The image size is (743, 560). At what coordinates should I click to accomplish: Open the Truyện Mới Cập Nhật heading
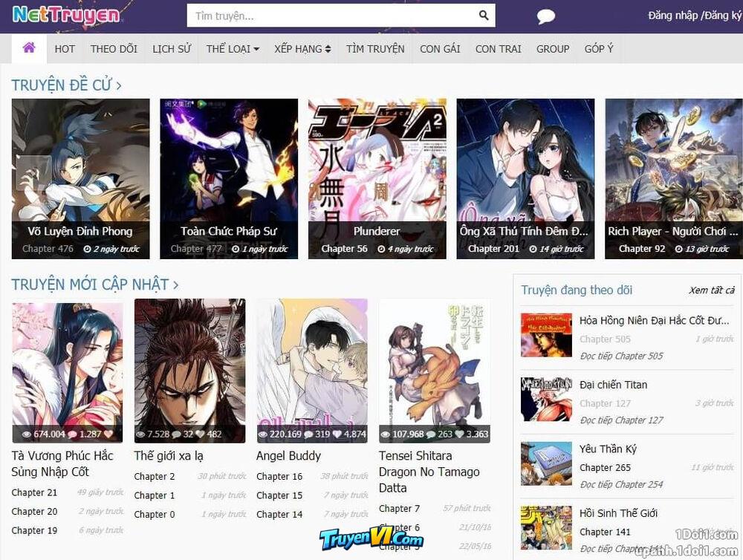coord(95,284)
